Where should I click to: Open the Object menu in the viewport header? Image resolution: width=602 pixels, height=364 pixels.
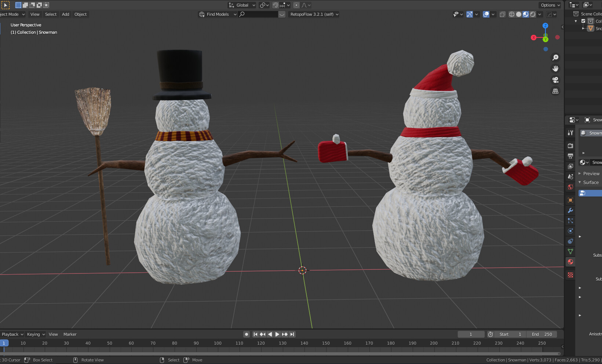tap(80, 14)
